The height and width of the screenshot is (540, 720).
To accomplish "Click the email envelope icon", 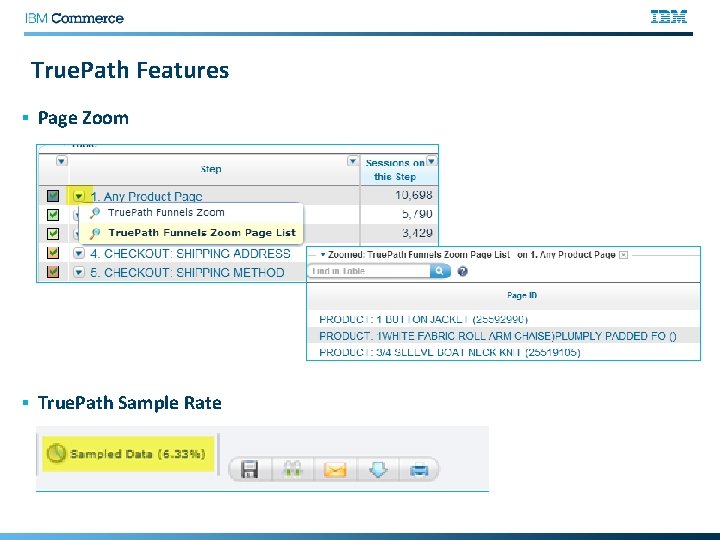I will pos(335,470).
